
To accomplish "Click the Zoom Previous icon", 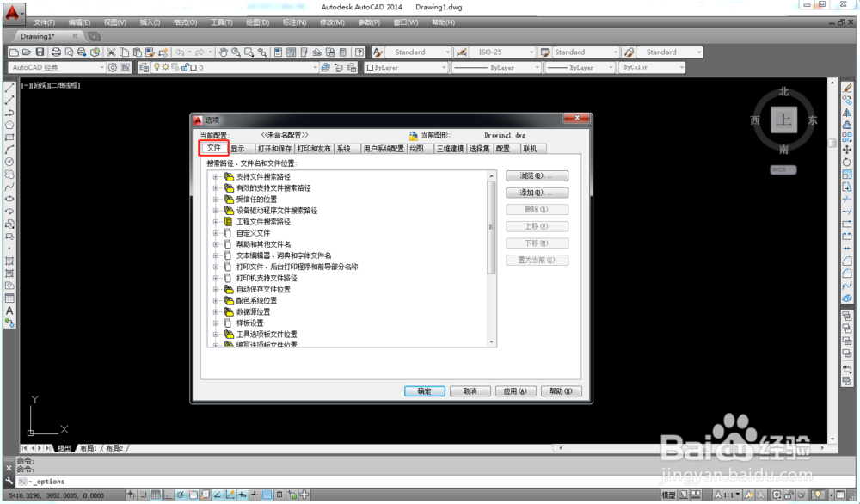I will pos(262,52).
